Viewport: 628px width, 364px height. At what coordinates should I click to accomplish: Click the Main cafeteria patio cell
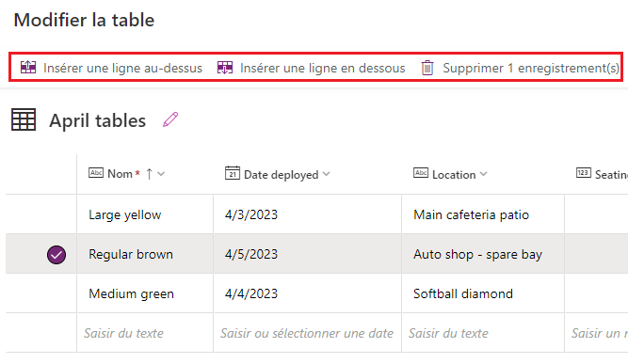483,214
